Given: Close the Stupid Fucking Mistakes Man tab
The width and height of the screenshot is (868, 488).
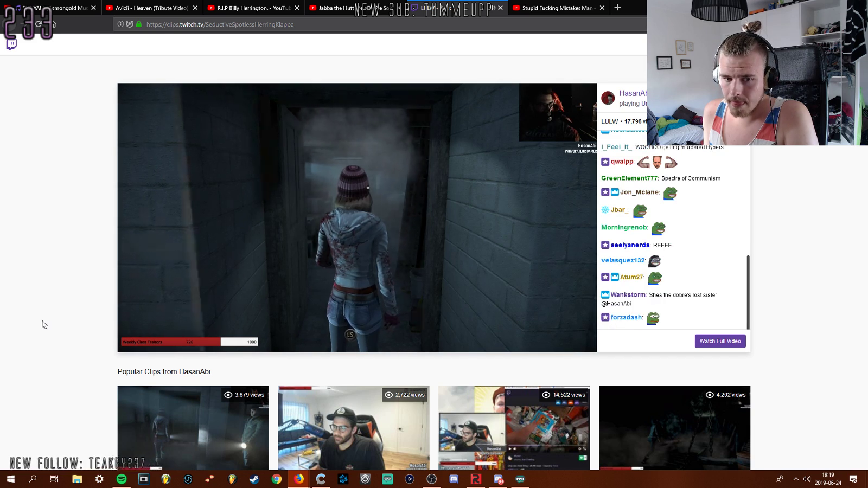Looking at the screenshot, I should 602,8.
